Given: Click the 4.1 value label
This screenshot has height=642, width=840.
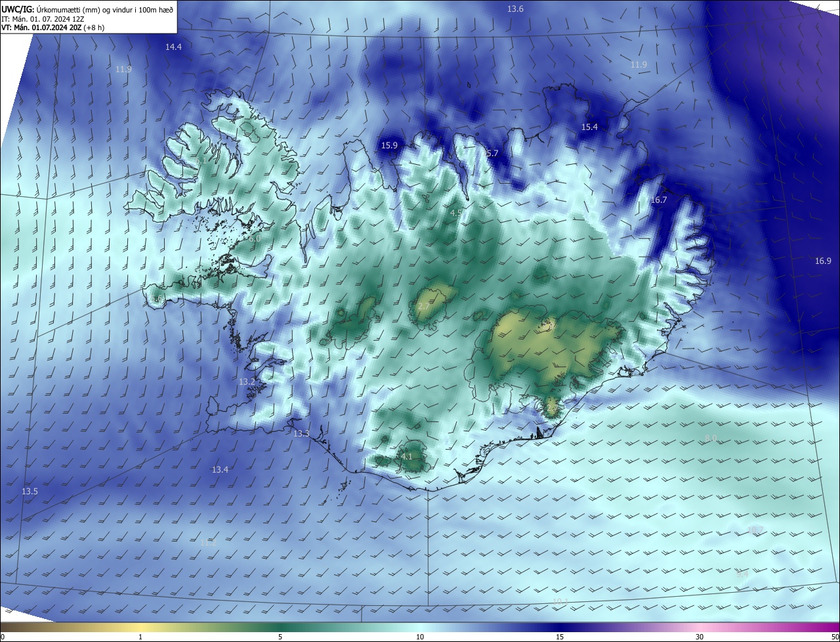Looking at the screenshot, I should [x=406, y=457].
